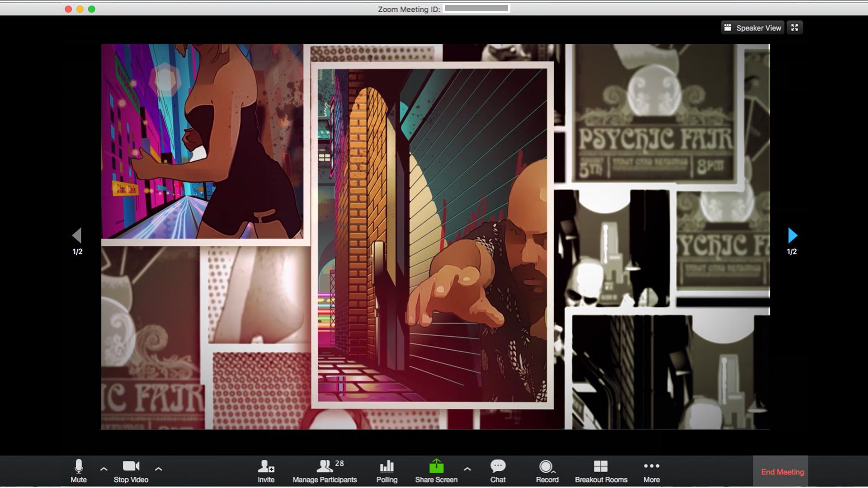Open audio options chevron beside Mute
Screen dimensions: 868x488
tap(104, 469)
